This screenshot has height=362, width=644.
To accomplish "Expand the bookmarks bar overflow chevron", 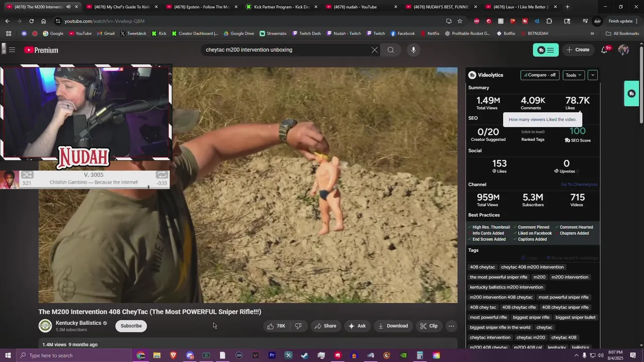I will pyautogui.click(x=592, y=33).
